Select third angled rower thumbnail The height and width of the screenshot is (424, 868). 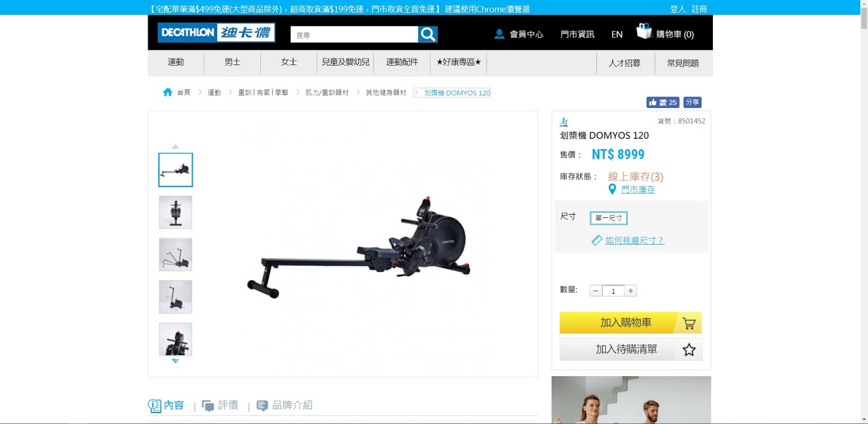point(175,254)
